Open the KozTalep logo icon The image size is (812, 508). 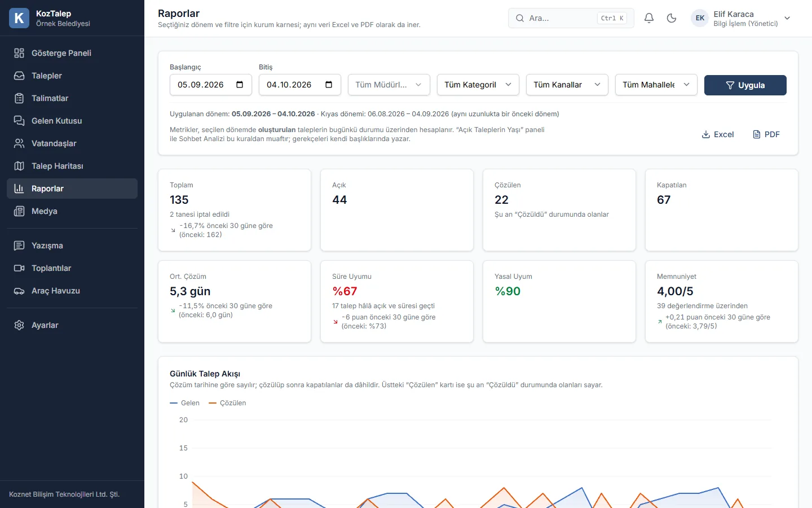click(19, 18)
